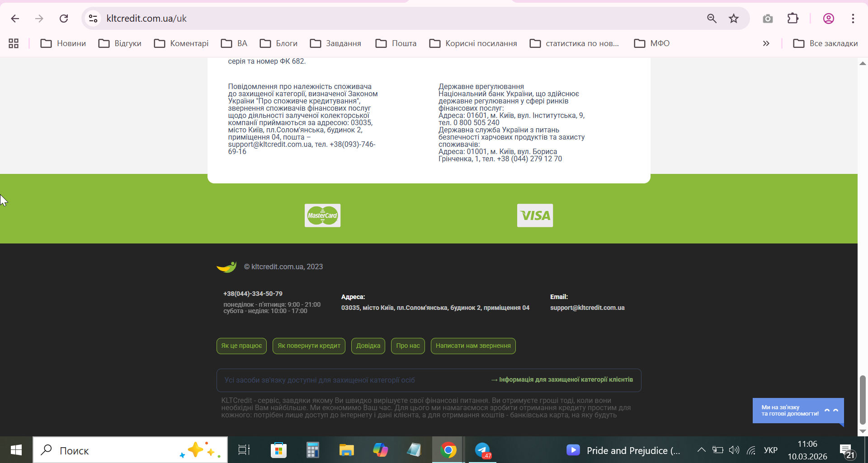The height and width of the screenshot is (463, 868).
Task: Open the МФО bookmark folder
Action: point(652,43)
